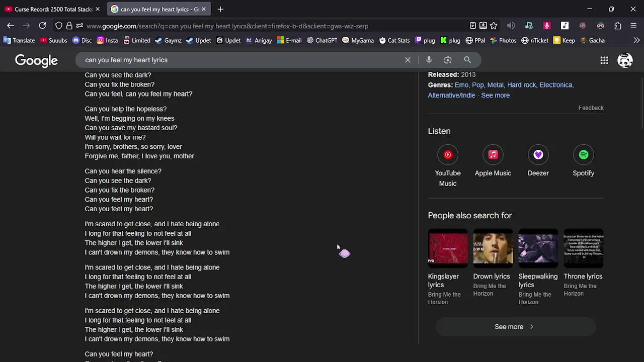This screenshot has height=362, width=644.
Task: Open the Insta bookmark
Action: click(x=108, y=40)
